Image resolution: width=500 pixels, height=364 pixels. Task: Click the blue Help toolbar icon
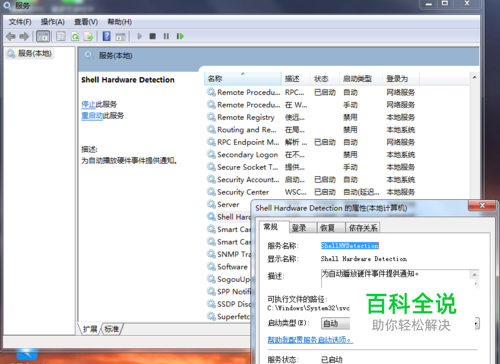pos(107,36)
